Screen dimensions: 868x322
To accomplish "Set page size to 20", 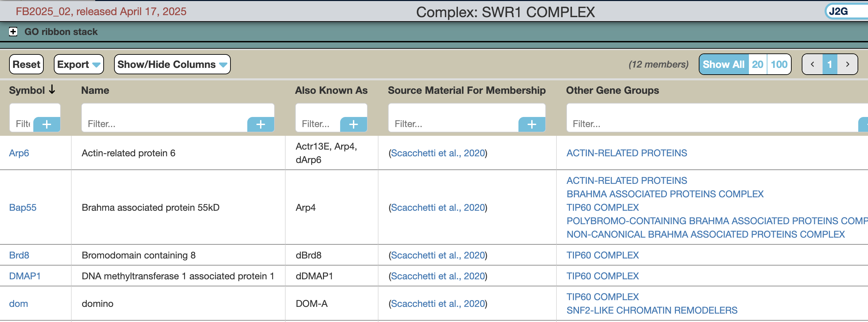I will 757,64.
